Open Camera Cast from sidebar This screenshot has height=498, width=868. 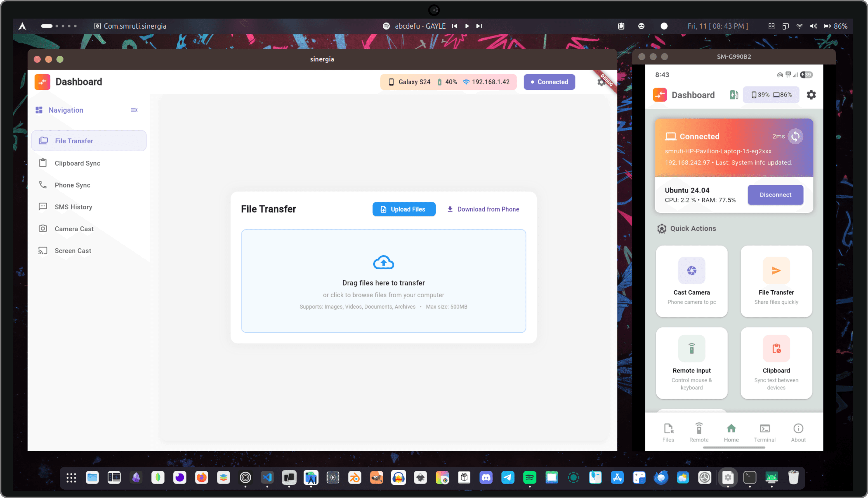(74, 229)
